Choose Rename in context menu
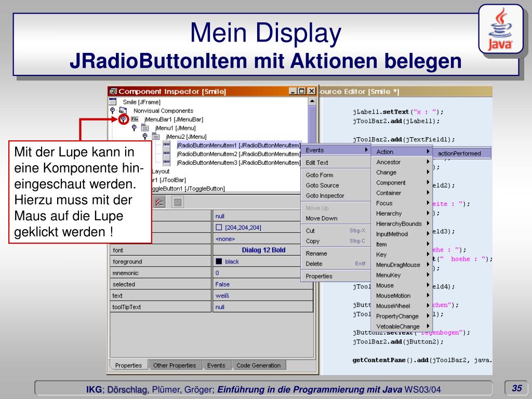The image size is (532, 399). click(336, 254)
